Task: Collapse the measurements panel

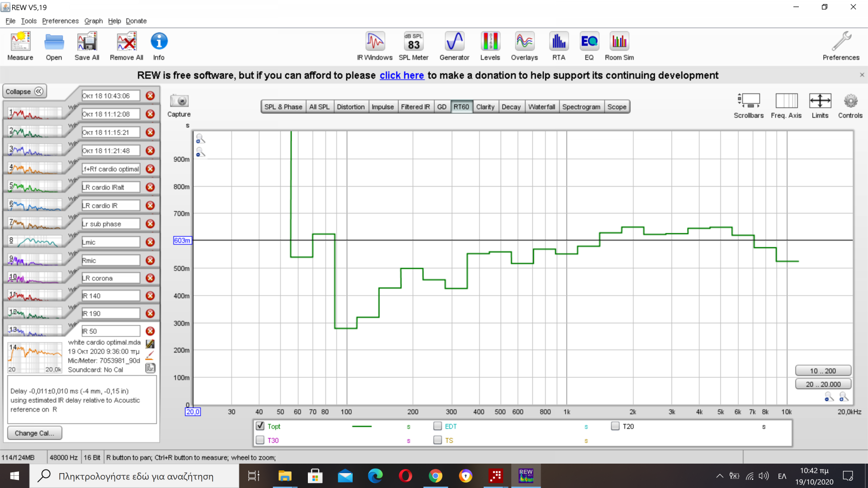Action: tap(24, 91)
